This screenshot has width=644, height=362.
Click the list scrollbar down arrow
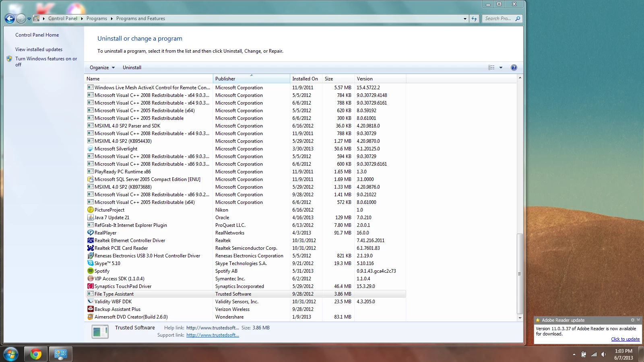point(520,318)
